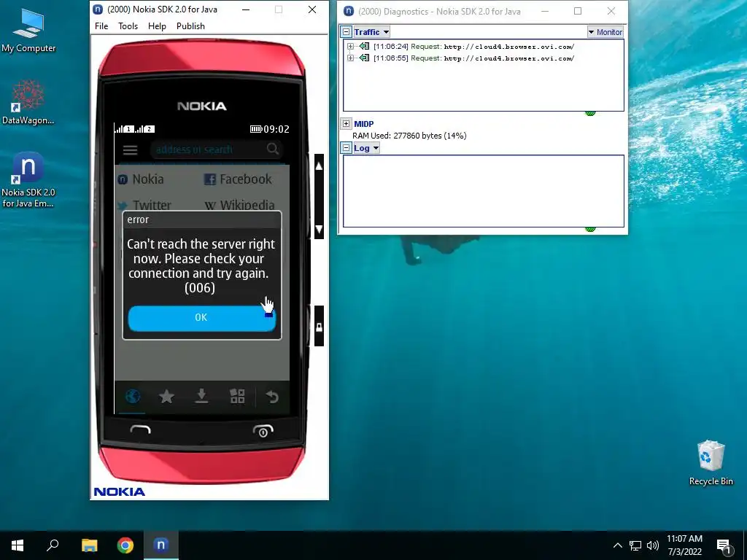
Task: Tap the downloads arrow icon
Action: coord(201,396)
